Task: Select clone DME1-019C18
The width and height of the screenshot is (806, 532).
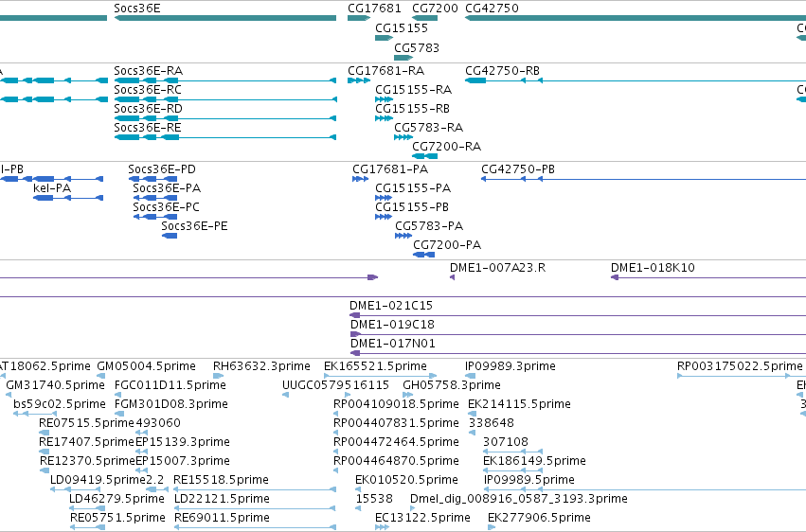Action: click(393, 325)
